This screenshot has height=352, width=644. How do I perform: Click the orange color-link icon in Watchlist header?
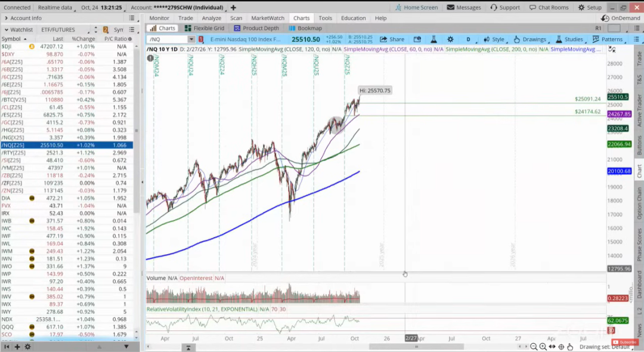pyautogui.click(x=106, y=30)
